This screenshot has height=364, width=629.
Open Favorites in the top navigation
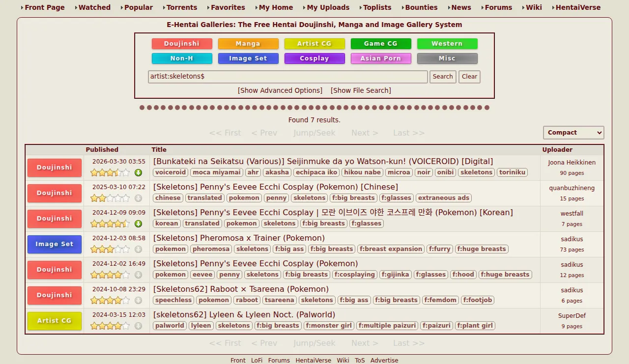point(228,7)
